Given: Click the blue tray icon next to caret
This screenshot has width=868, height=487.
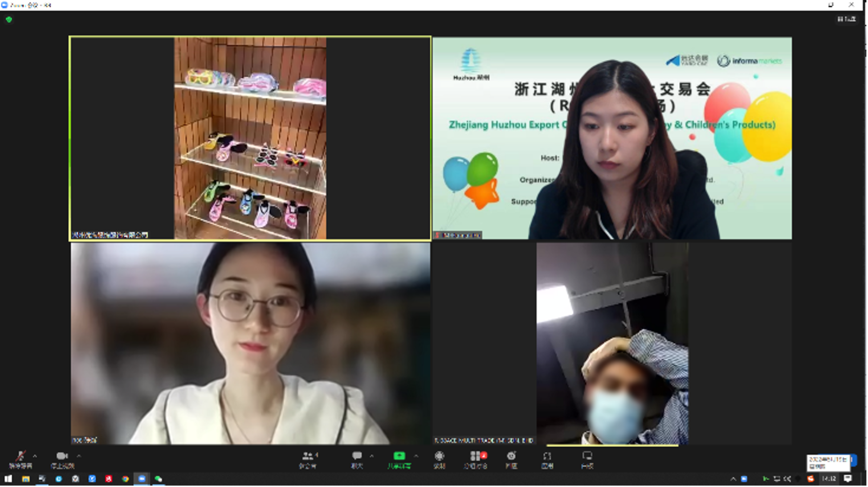Looking at the screenshot, I should 744,479.
